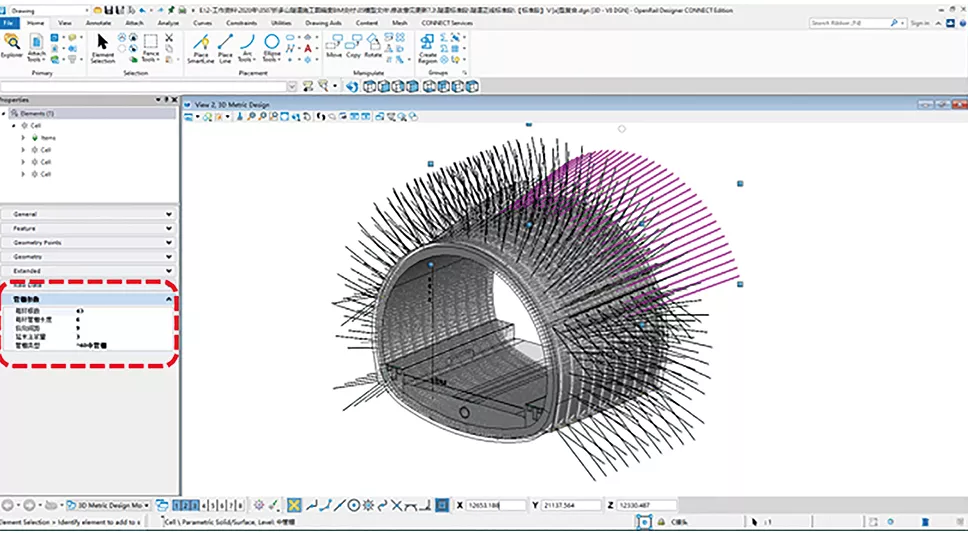This screenshot has height=533, width=968.
Task: Click the Y coordinate input field
Action: pyautogui.click(x=571, y=505)
